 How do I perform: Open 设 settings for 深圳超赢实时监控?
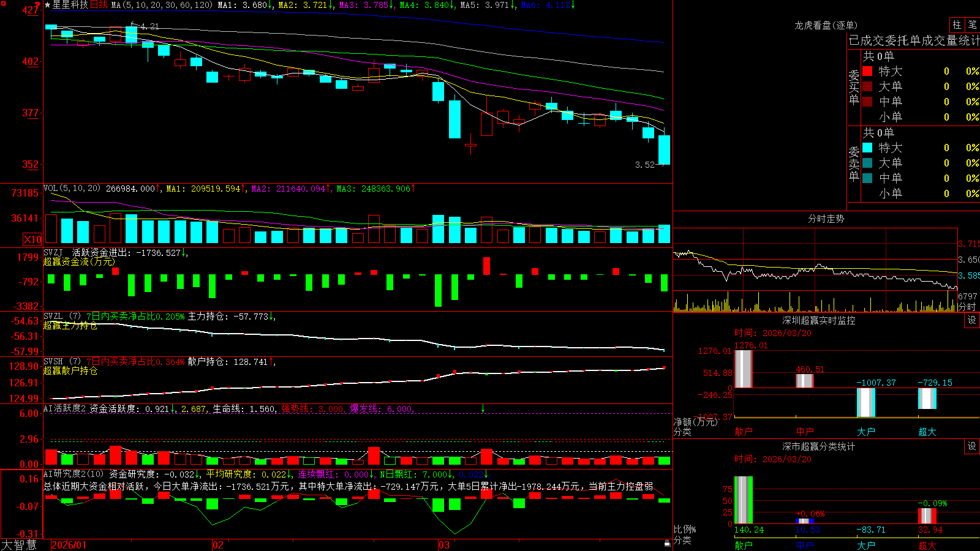[x=972, y=320]
